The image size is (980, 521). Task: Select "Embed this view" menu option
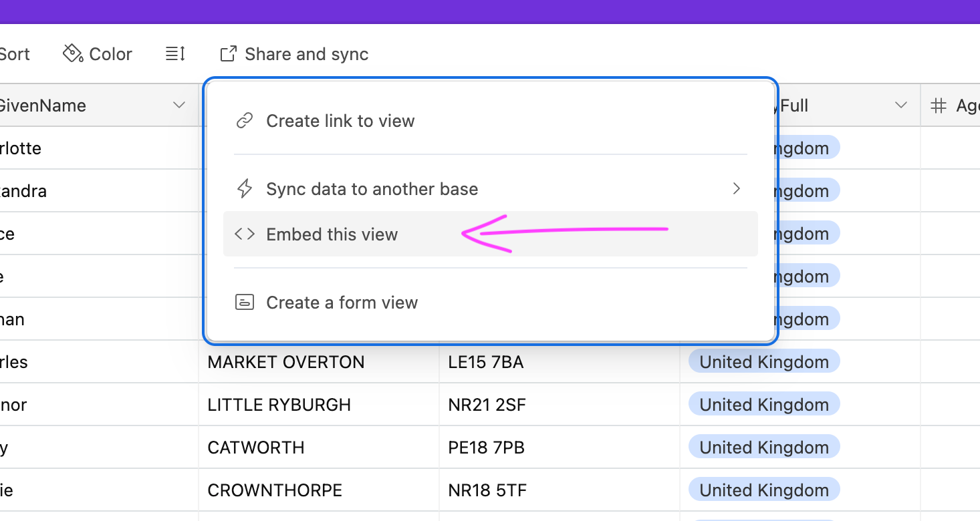[332, 234]
